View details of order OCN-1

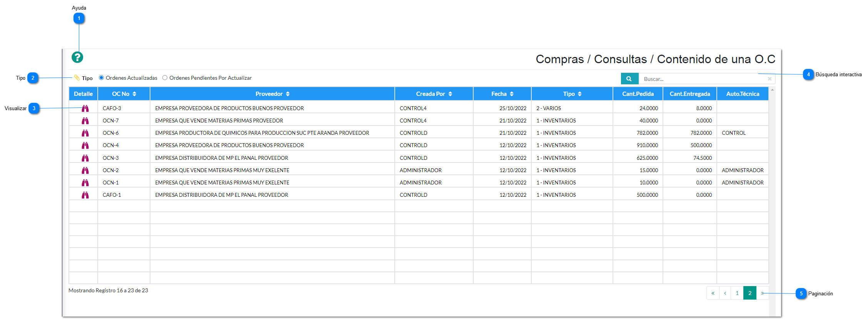coord(85,183)
